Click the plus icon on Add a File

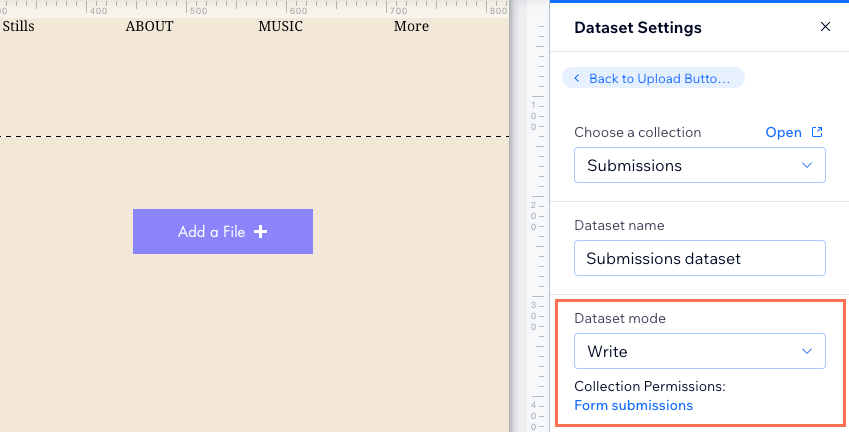260,232
